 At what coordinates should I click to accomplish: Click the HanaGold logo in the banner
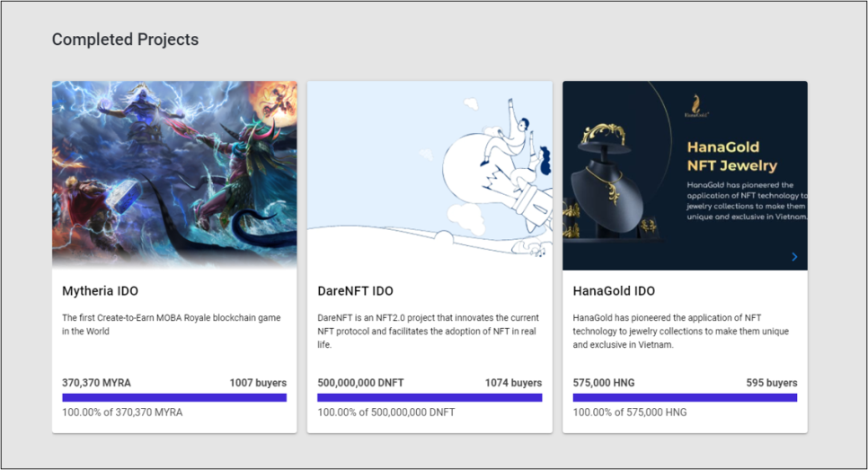click(x=695, y=106)
